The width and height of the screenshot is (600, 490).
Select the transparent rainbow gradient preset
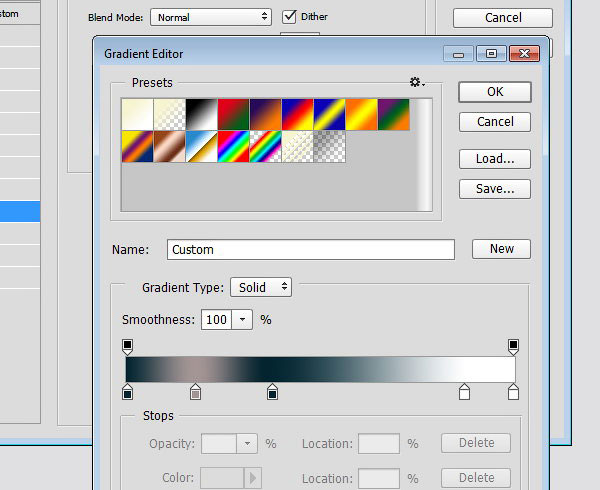(x=266, y=147)
